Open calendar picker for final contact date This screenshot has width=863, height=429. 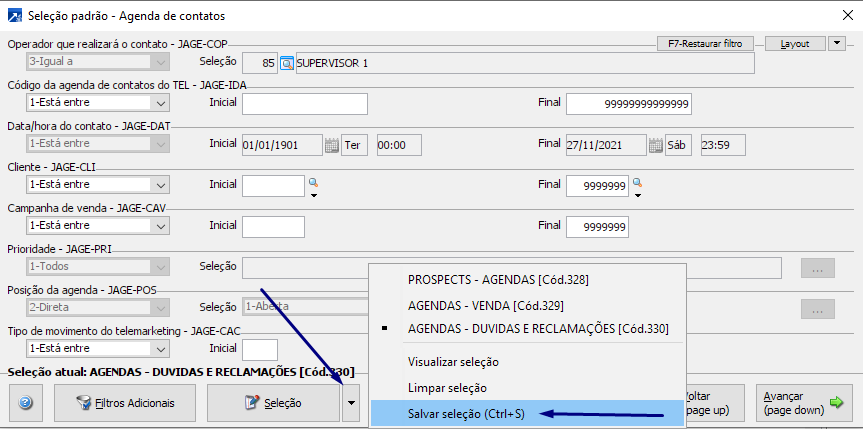coord(655,145)
